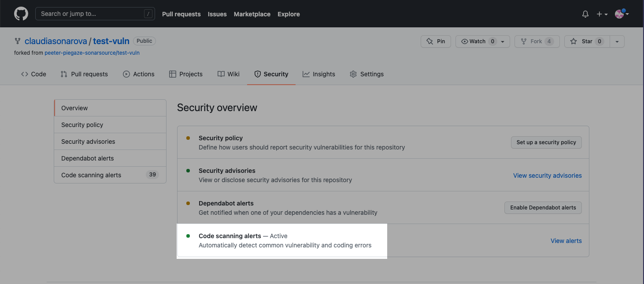The image size is (644, 284).
Task: Open the Watch options dropdown arrow
Action: 503,41
